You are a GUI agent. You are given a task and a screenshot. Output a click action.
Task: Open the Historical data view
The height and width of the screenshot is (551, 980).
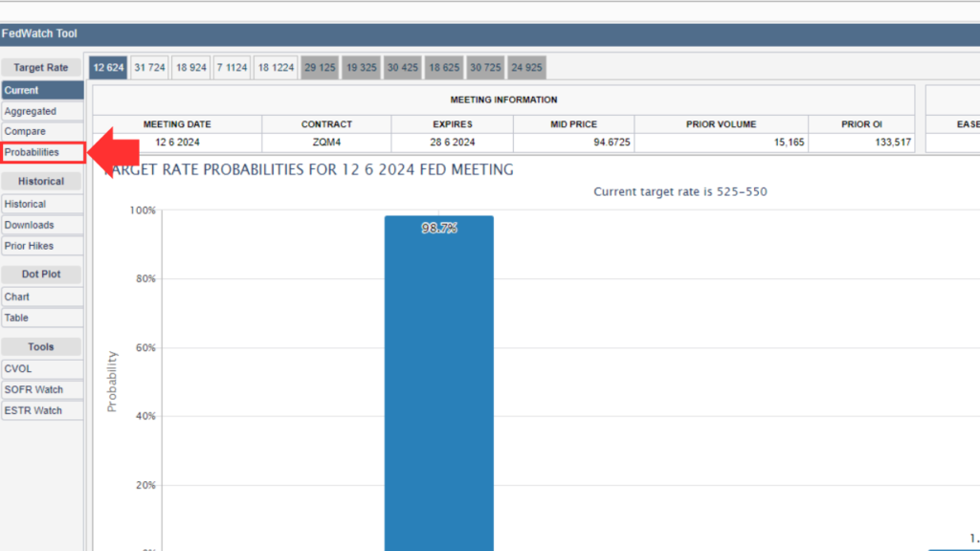pos(42,204)
